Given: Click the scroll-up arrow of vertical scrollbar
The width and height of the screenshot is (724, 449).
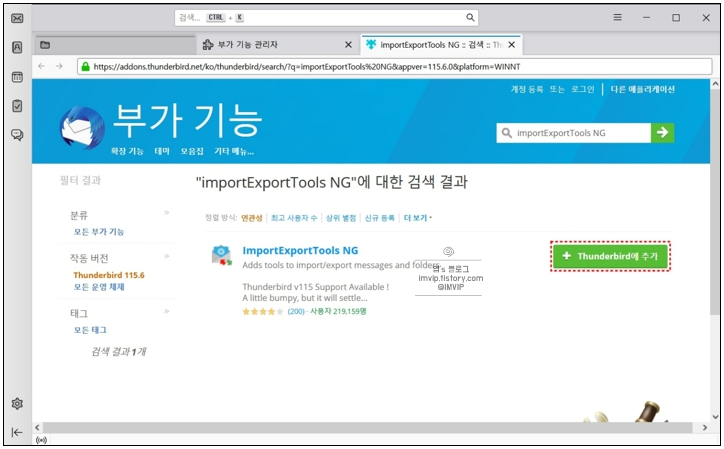Looking at the screenshot, I should click(715, 84).
